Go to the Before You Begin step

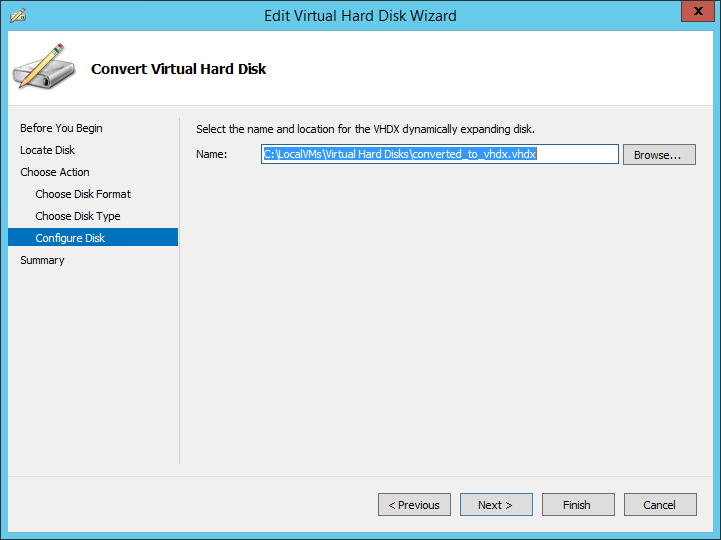click(61, 128)
